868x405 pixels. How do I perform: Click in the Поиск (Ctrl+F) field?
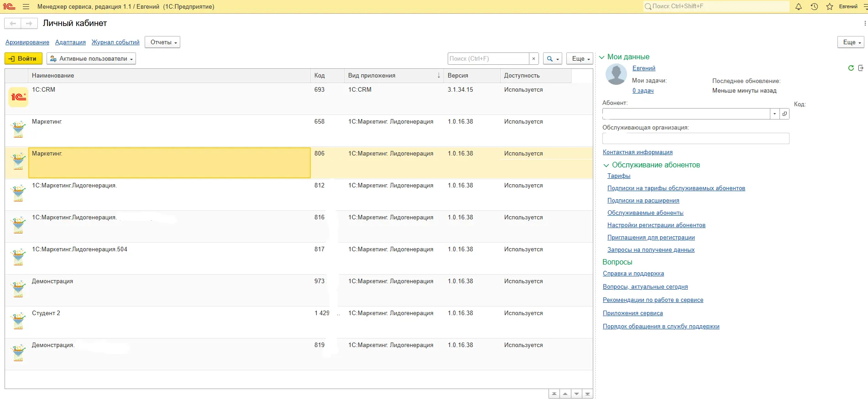pos(488,58)
